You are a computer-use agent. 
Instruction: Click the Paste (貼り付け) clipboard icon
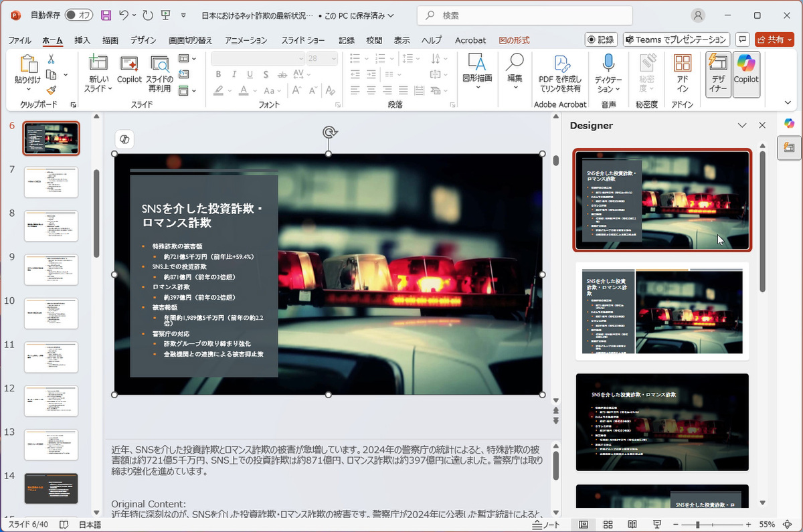(x=28, y=64)
